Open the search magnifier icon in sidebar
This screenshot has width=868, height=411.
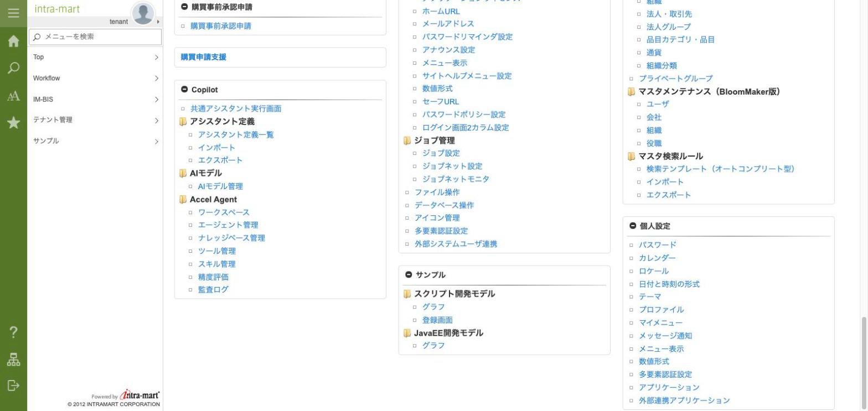point(13,68)
